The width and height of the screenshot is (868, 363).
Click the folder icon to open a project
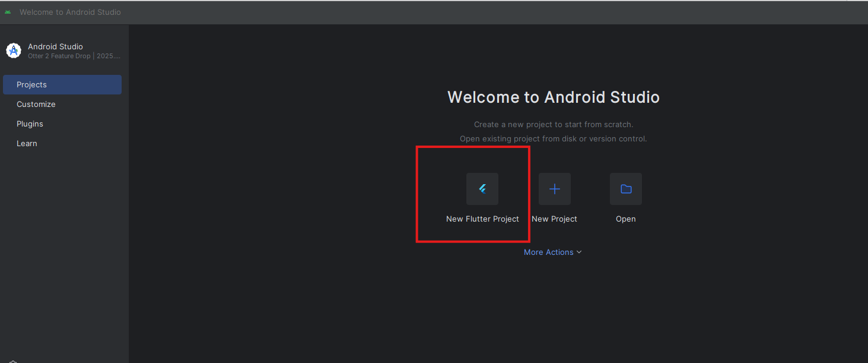click(x=626, y=189)
